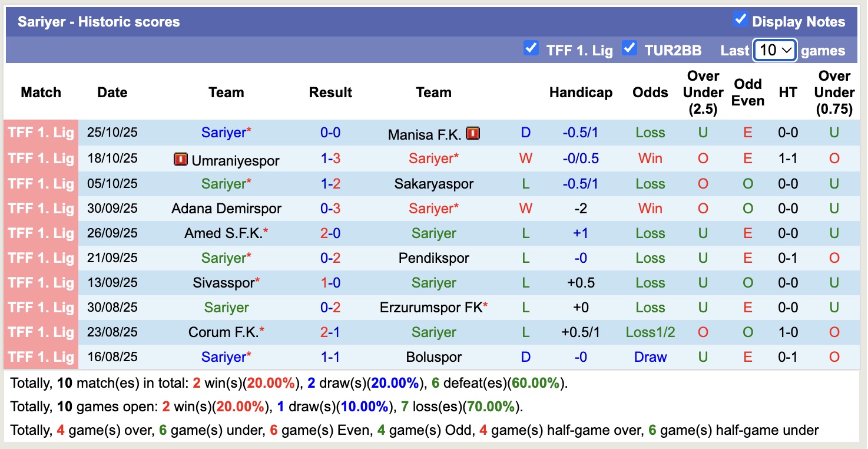
Task: Open the Last games count dropdown
Action: click(774, 51)
